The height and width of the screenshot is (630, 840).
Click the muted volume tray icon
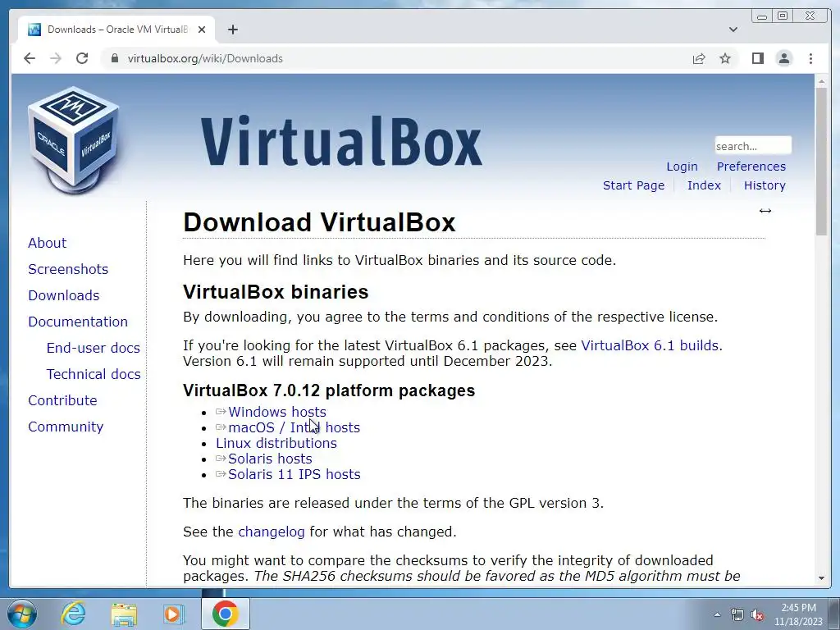pos(757,614)
